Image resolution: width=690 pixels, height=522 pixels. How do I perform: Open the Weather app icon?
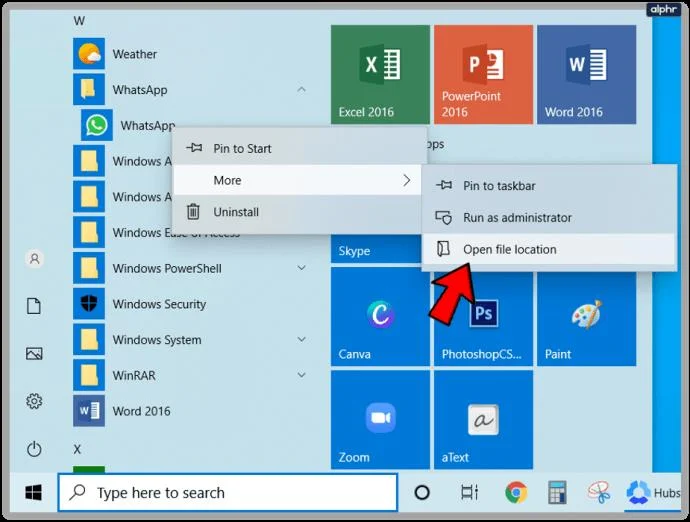click(x=89, y=54)
